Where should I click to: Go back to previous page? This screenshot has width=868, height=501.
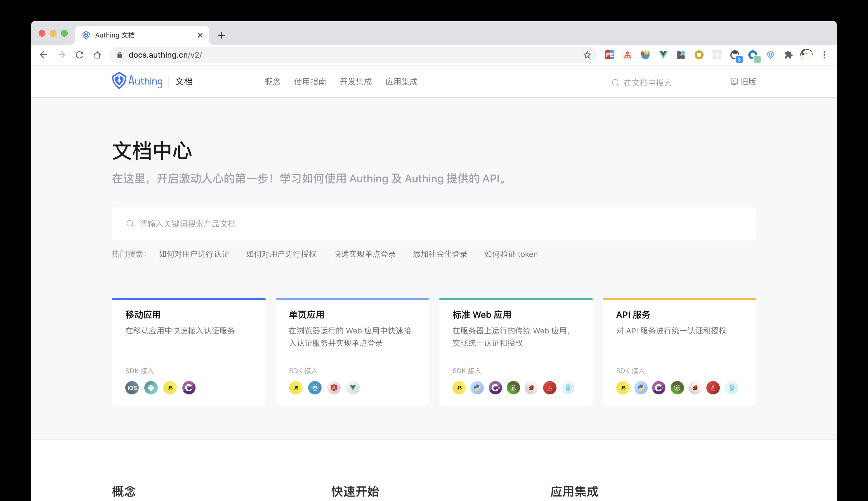pos(44,55)
